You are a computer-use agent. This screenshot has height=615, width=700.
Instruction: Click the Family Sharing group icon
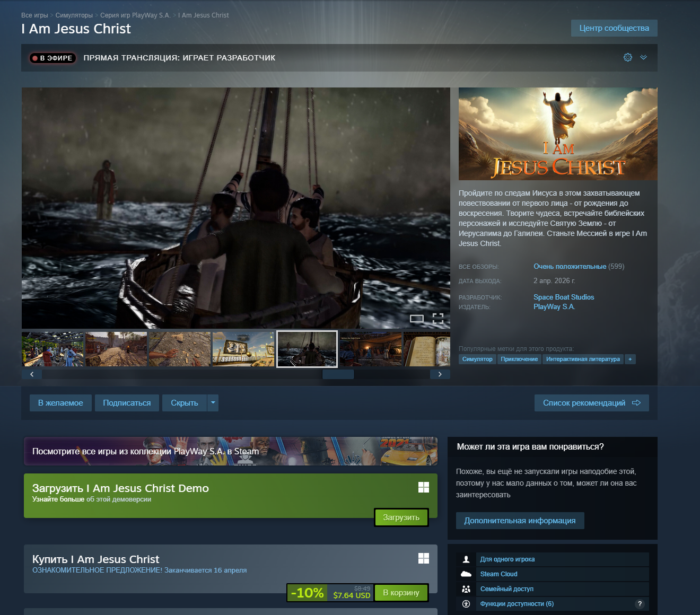[466, 589]
